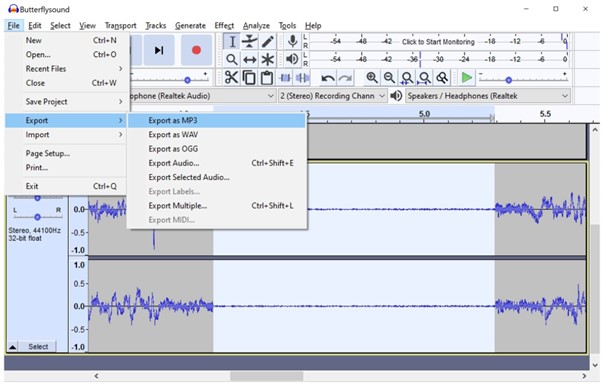Select the Time Shift arrows tool
The width and height of the screenshot is (602, 387).
coord(250,60)
